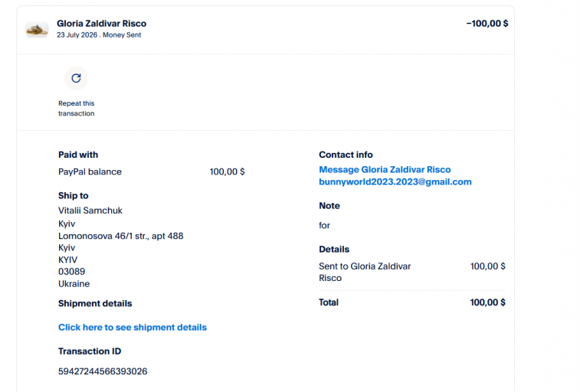The width and height of the screenshot is (580, 392).
Task: Click the 'Repeat this transaction' label
Action: [x=76, y=108]
